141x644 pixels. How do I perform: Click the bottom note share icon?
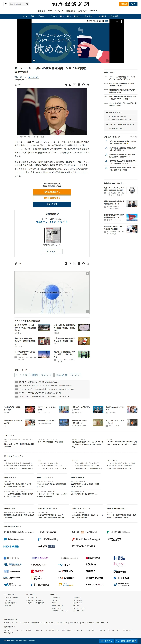pyautogui.click(x=75, y=264)
